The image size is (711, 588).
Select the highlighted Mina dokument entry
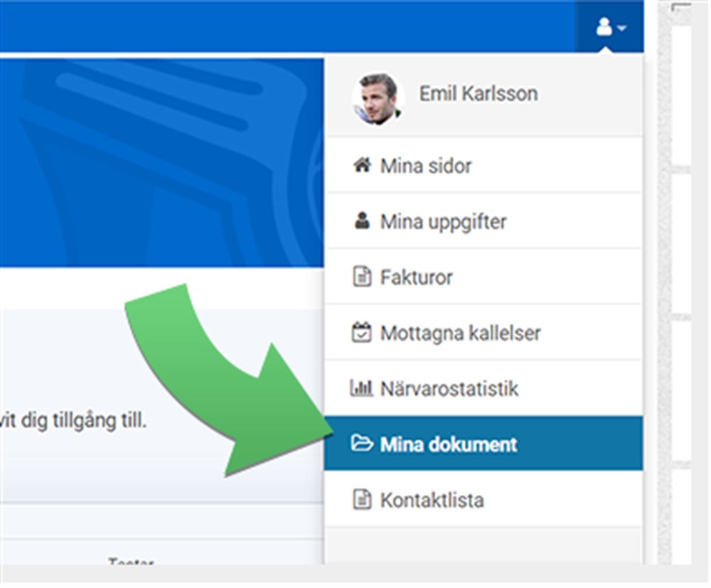point(449,445)
